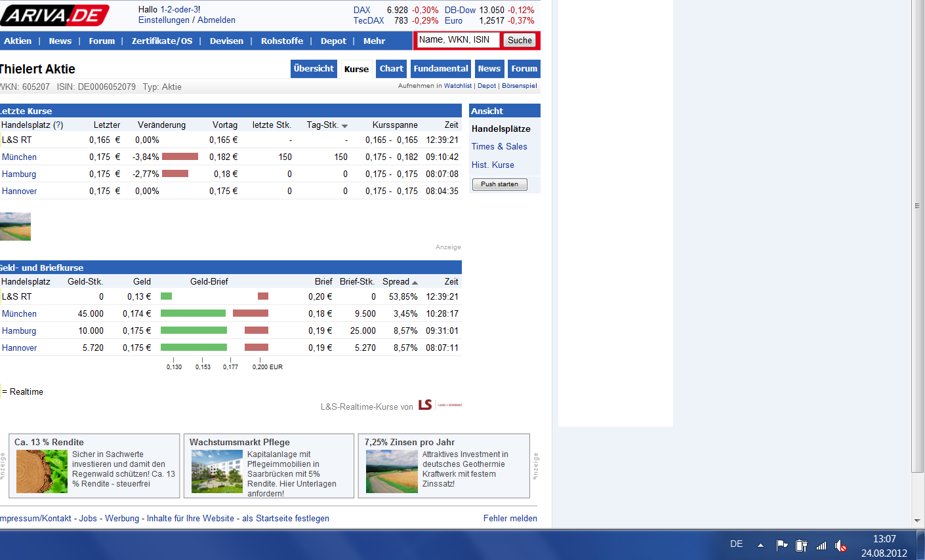Open the Einstellungen link
Image resolution: width=925 pixels, height=560 pixels.
coord(164,20)
